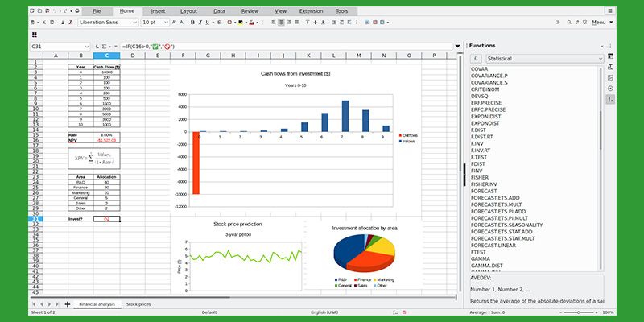Open the Extension tab
The image size is (644, 322).
tap(311, 11)
